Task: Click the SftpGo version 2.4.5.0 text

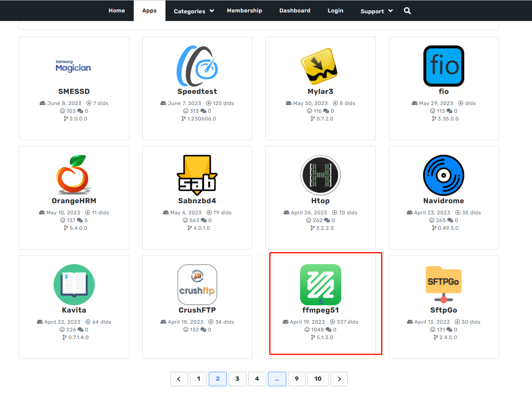Action: [448, 337]
